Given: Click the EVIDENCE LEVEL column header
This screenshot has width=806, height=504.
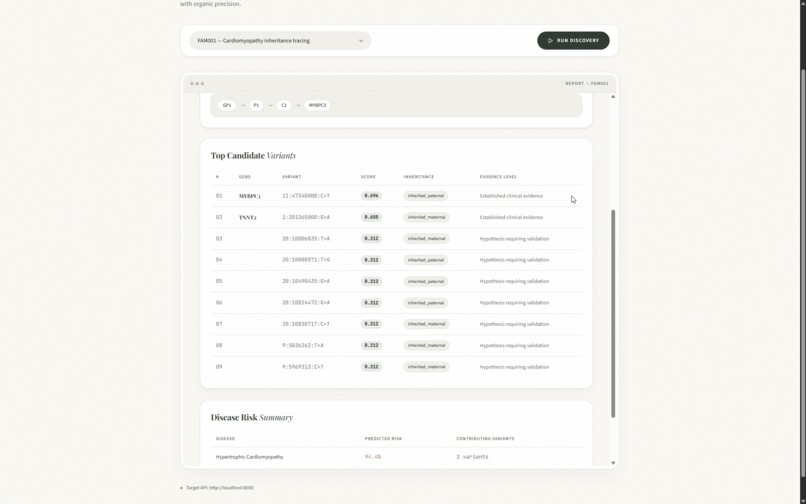Looking at the screenshot, I should (498, 177).
